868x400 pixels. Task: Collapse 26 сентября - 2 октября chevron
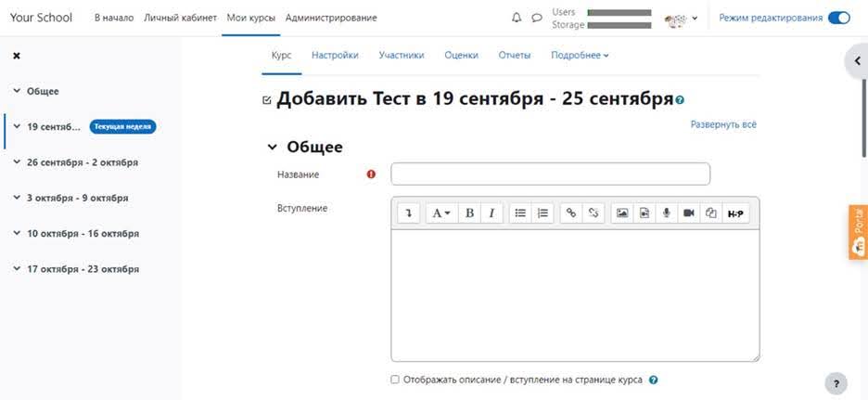coord(17,162)
